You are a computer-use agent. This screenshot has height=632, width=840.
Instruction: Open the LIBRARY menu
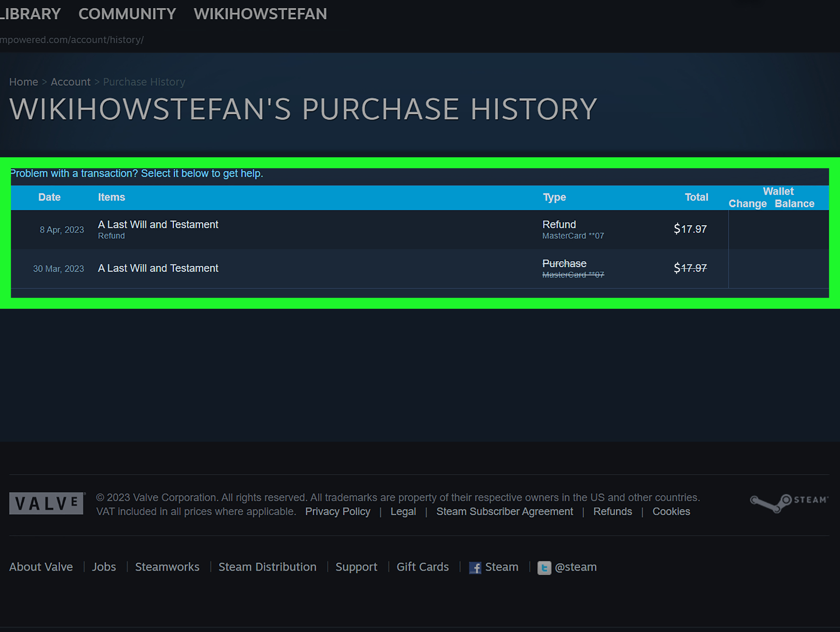[30, 14]
